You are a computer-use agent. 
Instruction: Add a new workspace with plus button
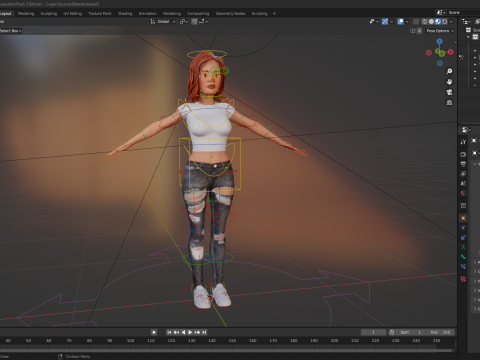274,14
